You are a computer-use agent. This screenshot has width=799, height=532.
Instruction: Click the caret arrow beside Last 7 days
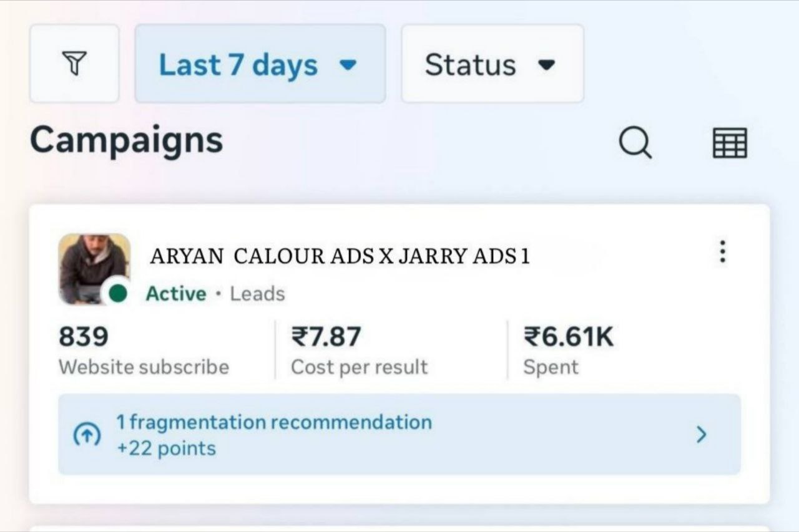coord(347,65)
